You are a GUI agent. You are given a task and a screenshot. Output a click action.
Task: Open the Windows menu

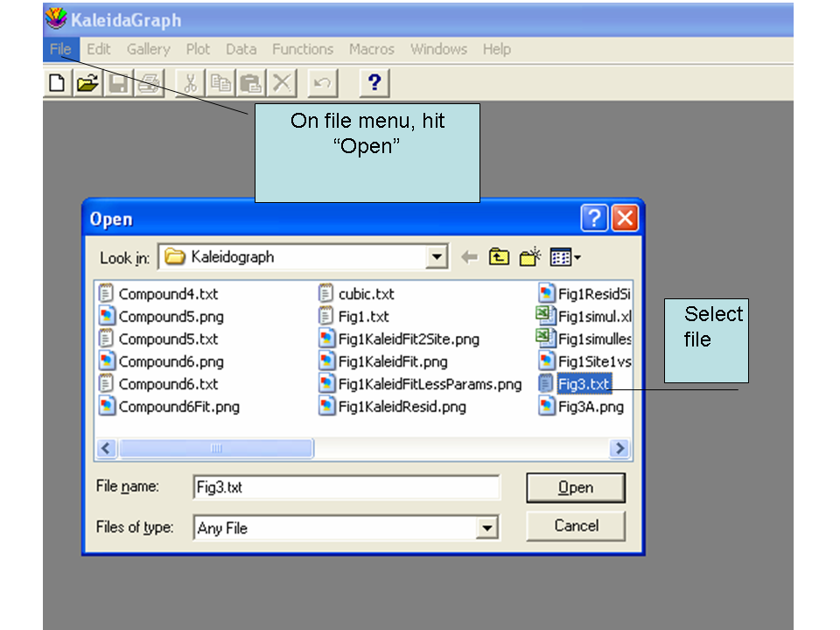438,49
